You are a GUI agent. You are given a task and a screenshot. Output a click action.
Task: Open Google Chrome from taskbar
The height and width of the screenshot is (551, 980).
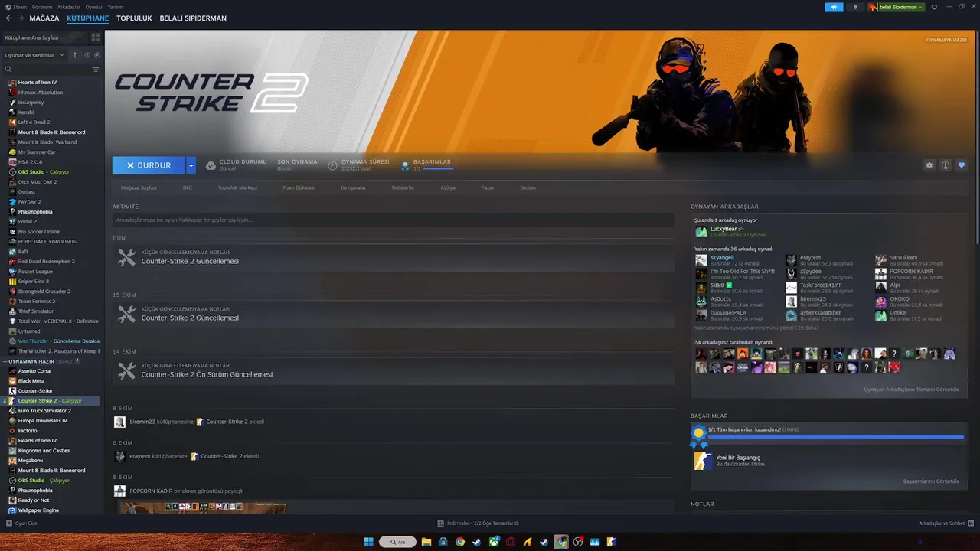(x=459, y=542)
